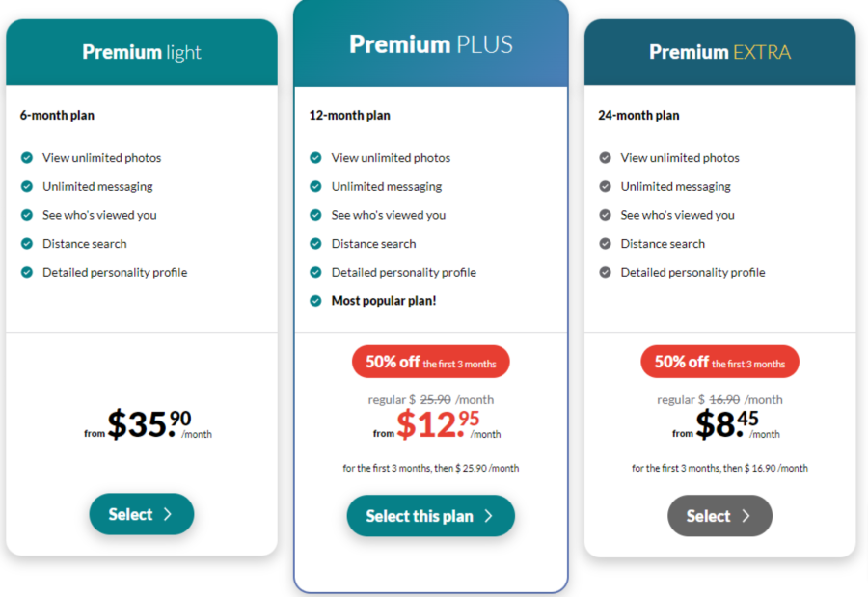Click the gray checkmark beside 'Unlimited messaging' in Premium EXTRA
Image resolution: width=868 pixels, height=597 pixels.
pyautogui.click(x=605, y=186)
